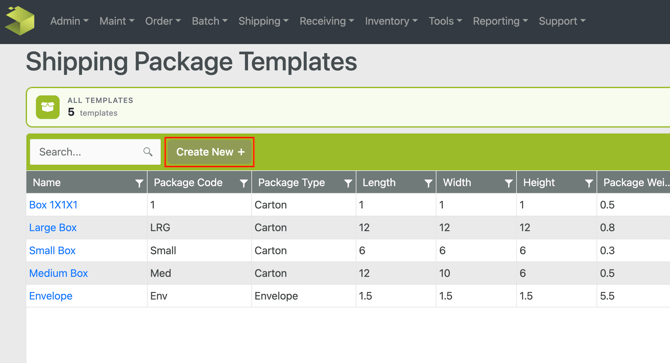Select the LRG package code cell
Screen dimensions: 670x363
tap(199, 228)
